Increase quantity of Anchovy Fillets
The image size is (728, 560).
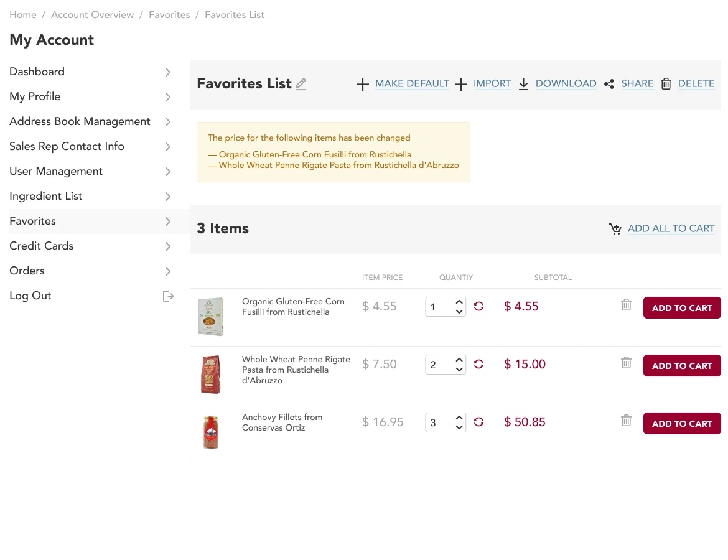tap(459, 418)
